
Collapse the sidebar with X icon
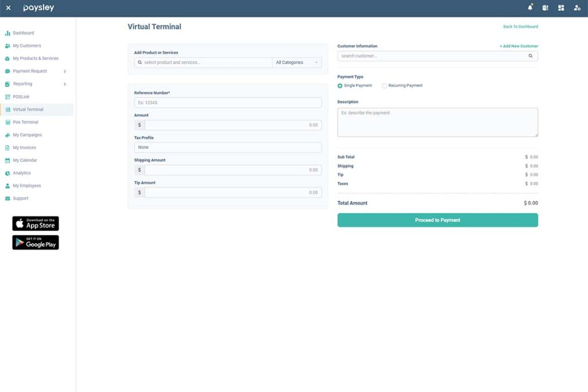tap(8, 8)
